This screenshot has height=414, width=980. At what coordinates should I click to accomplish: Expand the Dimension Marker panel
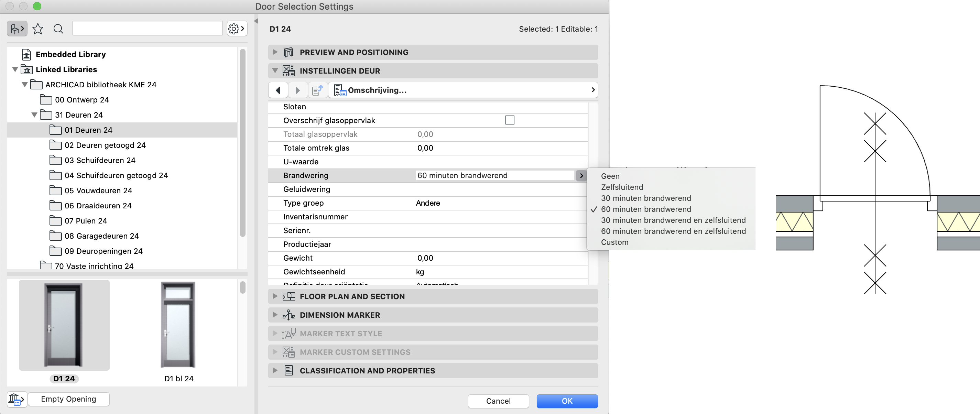(x=275, y=315)
